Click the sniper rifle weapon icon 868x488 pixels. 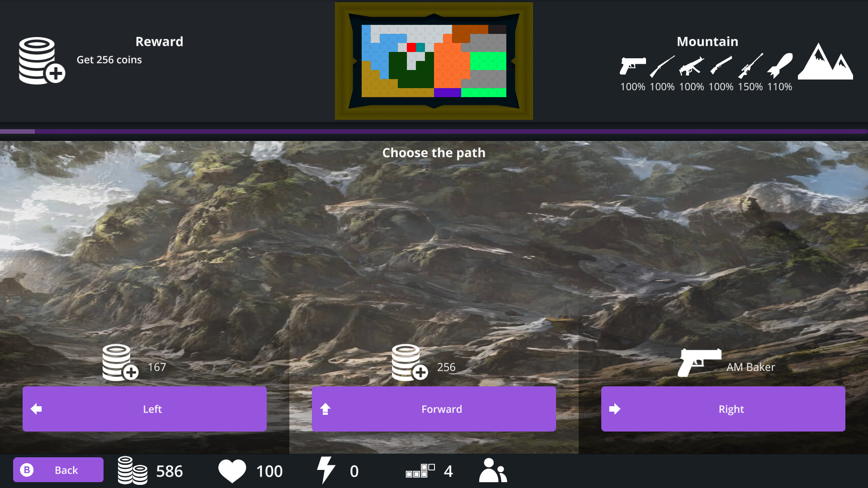click(x=750, y=65)
